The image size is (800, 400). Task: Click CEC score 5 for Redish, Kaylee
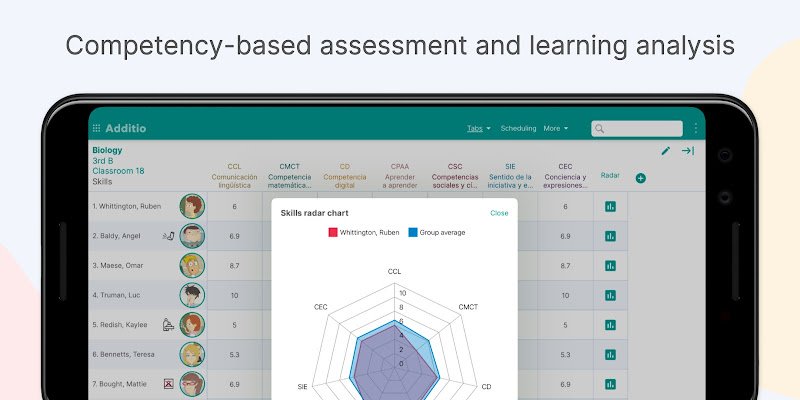coord(565,325)
